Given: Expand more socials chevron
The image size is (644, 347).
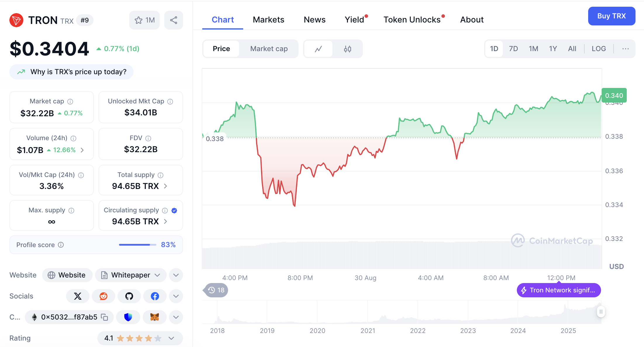Looking at the screenshot, I should pos(176,296).
